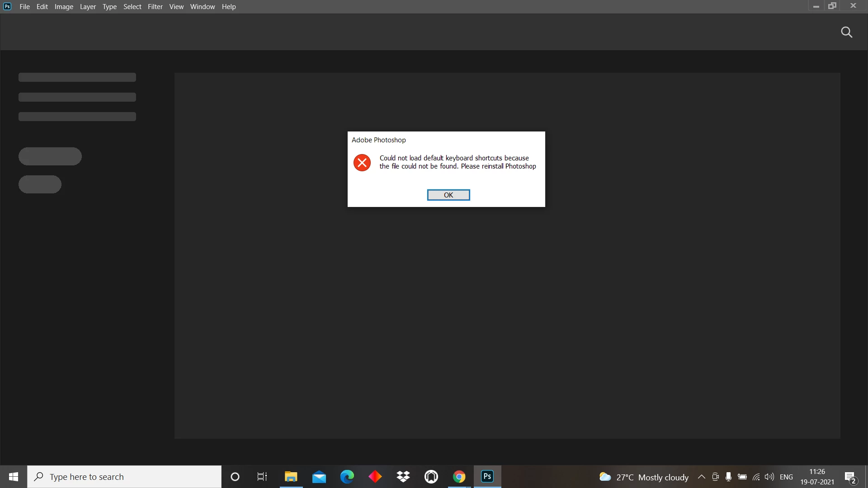Click OK in the Photoshop error dialog
This screenshot has height=488, width=868.
[448, 195]
